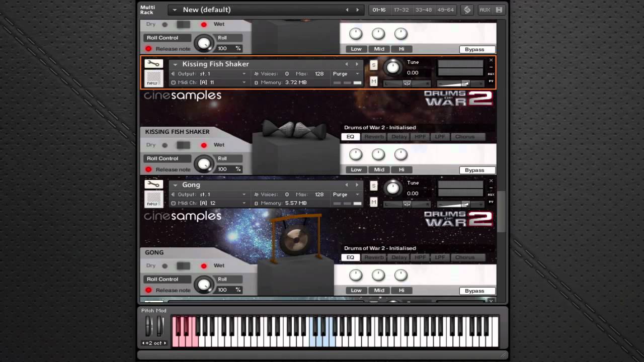The image size is (644, 362).
Task: Load previous instrument for Kissing Fish Shaker
Action: 346,64
